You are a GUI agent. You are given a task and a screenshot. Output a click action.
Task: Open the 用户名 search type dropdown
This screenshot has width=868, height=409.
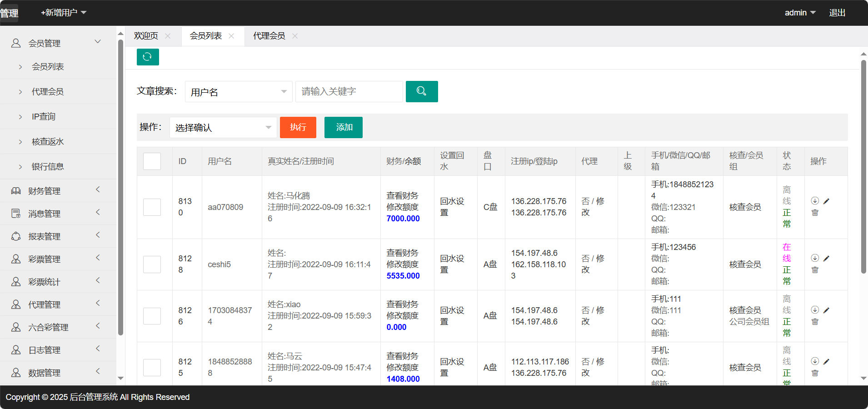pos(238,92)
